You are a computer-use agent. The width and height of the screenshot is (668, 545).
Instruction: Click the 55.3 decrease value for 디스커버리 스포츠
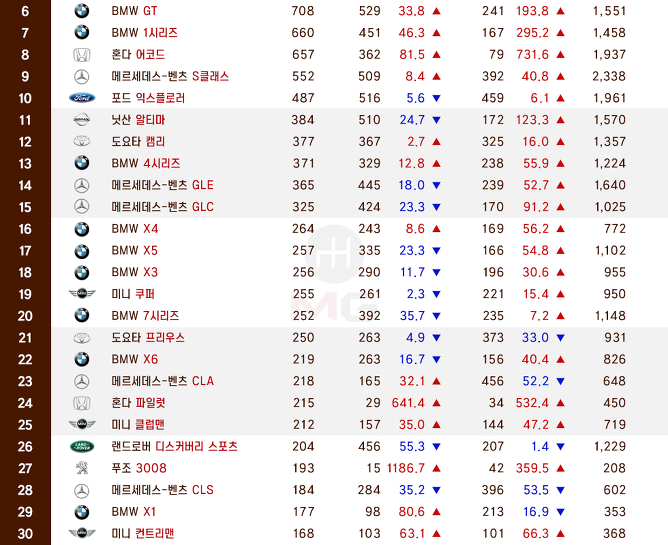[412, 447]
